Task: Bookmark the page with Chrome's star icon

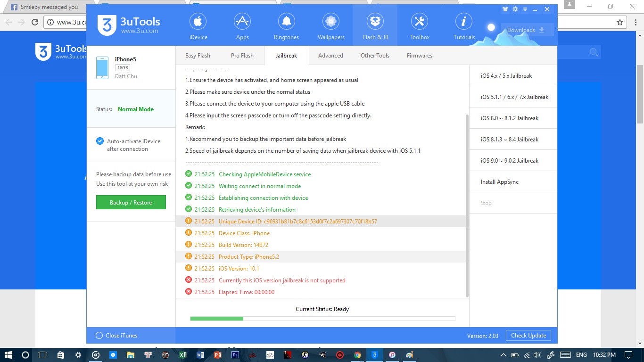Action: coord(620,22)
